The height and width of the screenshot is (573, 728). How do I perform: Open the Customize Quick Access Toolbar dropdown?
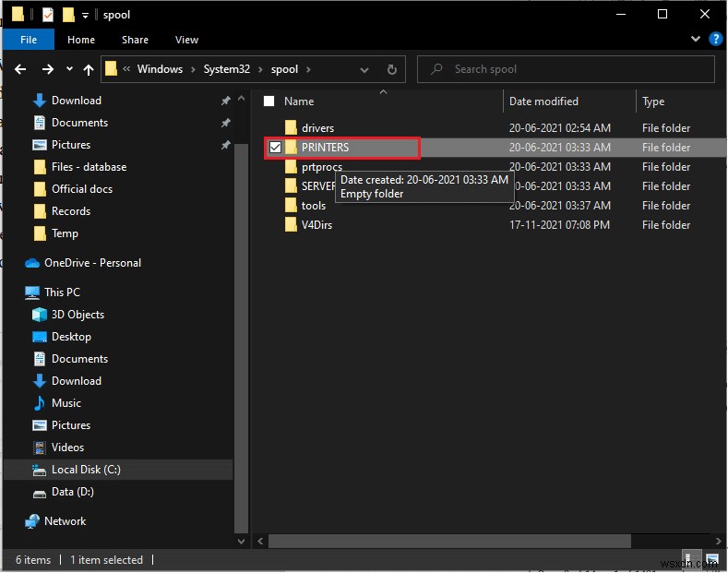pyautogui.click(x=85, y=16)
